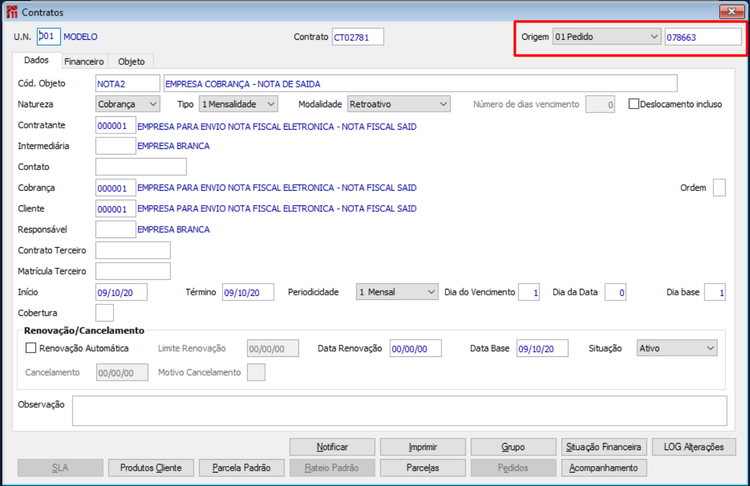Click the Imprimir button
The width and height of the screenshot is (750, 486).
pyautogui.click(x=423, y=447)
